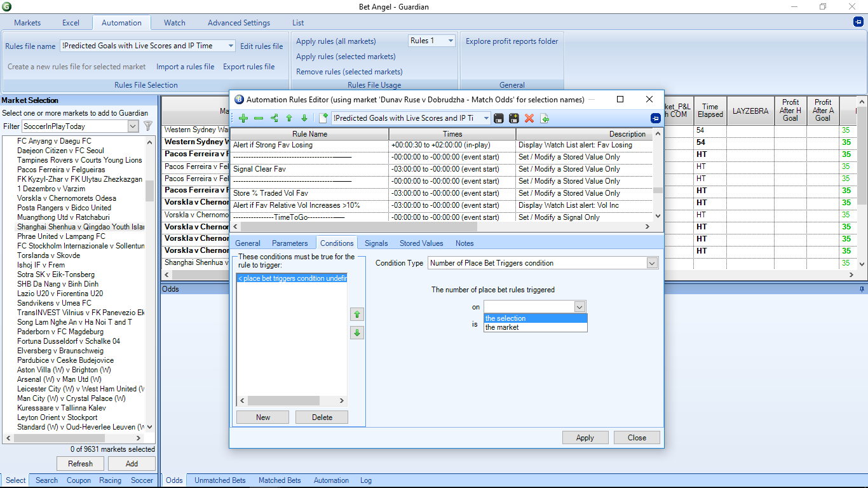This screenshot has width=868, height=488.
Task: Open the Signals tab in the rules editor
Action: pos(376,243)
